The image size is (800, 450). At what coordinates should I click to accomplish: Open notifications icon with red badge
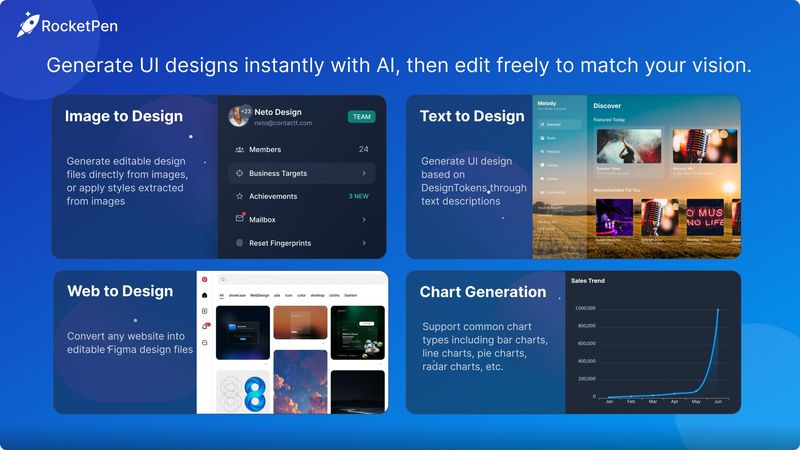pos(205,326)
